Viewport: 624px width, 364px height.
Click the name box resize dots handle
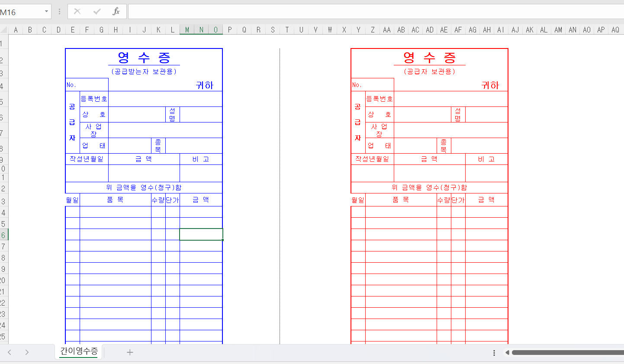pyautogui.click(x=59, y=12)
